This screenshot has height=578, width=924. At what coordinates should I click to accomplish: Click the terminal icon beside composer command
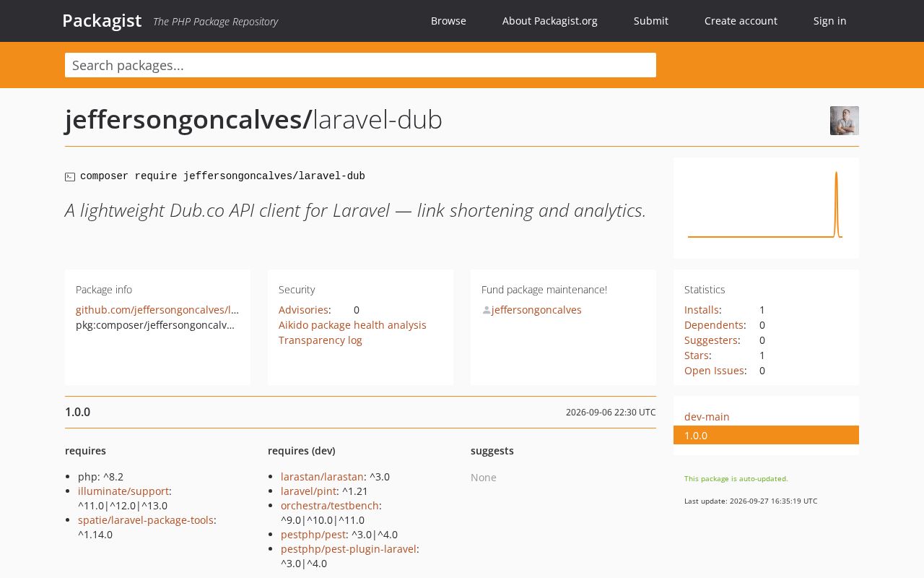[70, 177]
